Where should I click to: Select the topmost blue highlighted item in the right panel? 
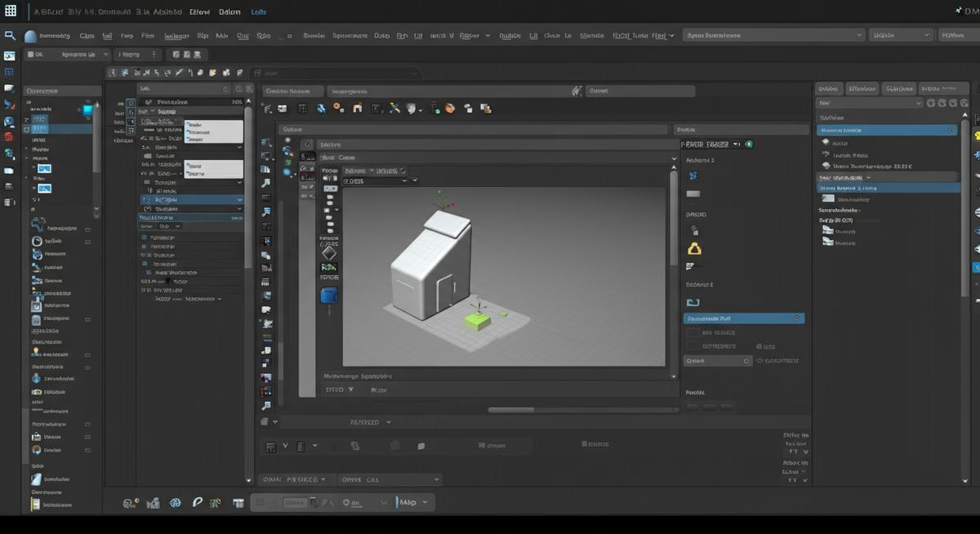click(887, 130)
